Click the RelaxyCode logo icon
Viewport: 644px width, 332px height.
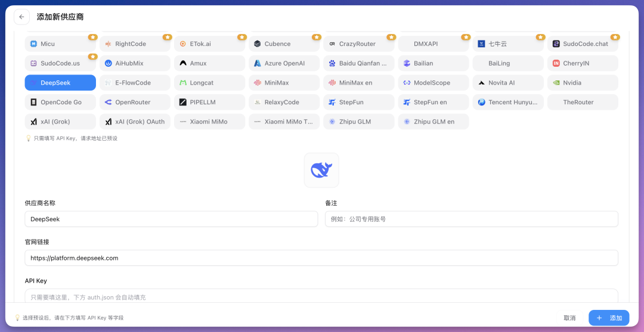click(258, 102)
